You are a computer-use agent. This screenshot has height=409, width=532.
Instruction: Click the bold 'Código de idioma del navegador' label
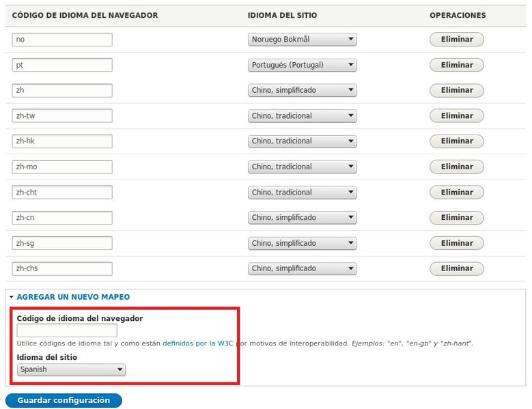(80, 318)
